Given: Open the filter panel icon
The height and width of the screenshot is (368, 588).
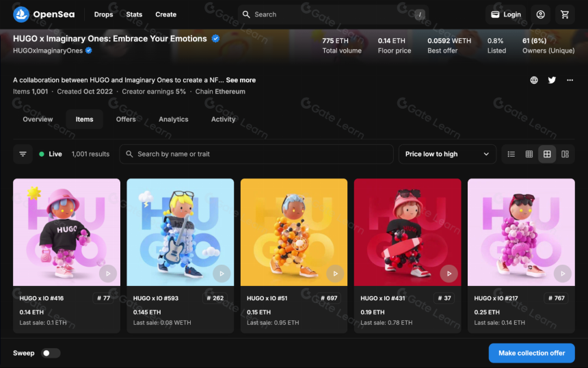Looking at the screenshot, I should [23, 154].
